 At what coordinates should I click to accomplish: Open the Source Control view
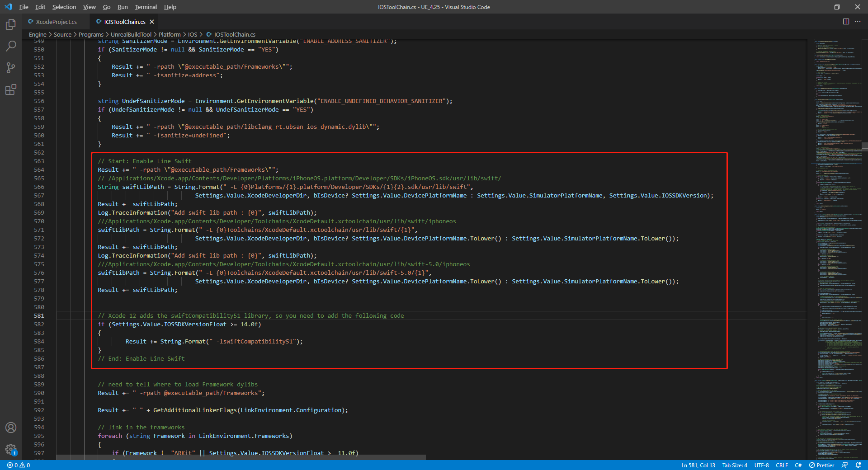[11, 68]
